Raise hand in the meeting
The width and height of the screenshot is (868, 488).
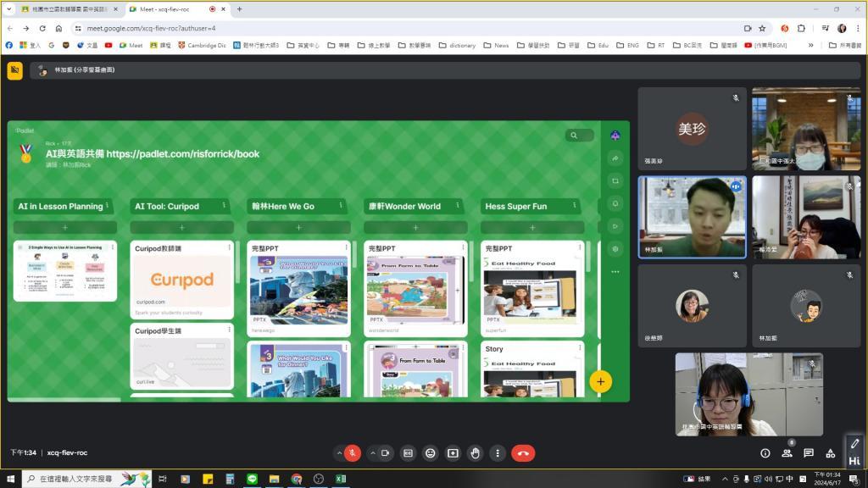pos(476,453)
